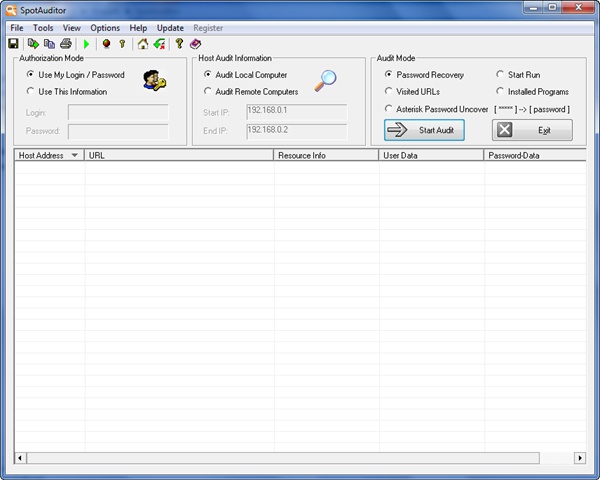Select Use This Information radio button
Image resolution: width=600 pixels, height=480 pixels.
pos(31,92)
